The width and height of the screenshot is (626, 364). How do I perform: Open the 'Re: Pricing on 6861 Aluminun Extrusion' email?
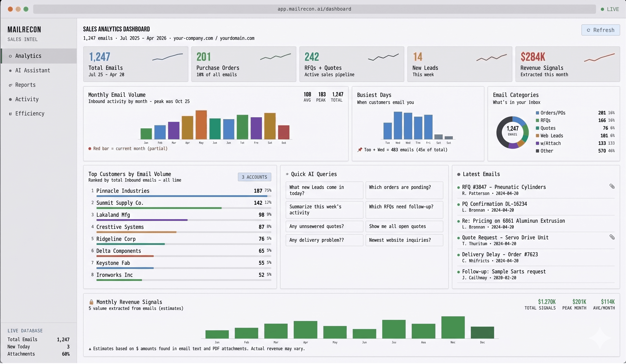click(536, 224)
